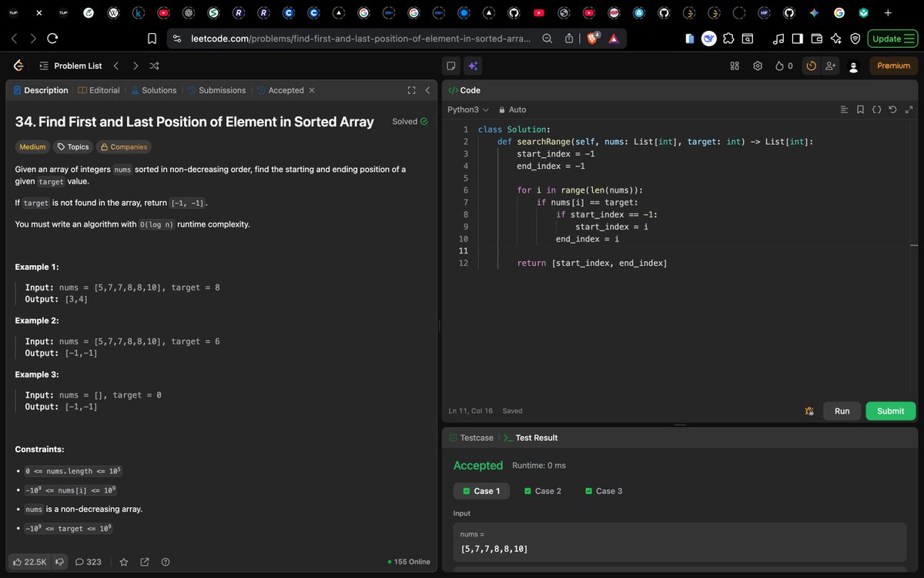Collapse the description panel with the chevron

pos(427,90)
